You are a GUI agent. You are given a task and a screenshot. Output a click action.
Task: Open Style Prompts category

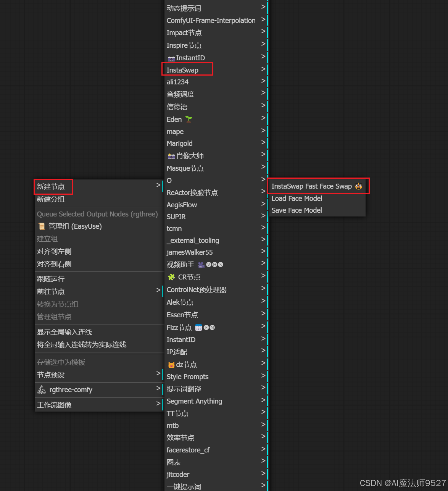(x=216, y=377)
